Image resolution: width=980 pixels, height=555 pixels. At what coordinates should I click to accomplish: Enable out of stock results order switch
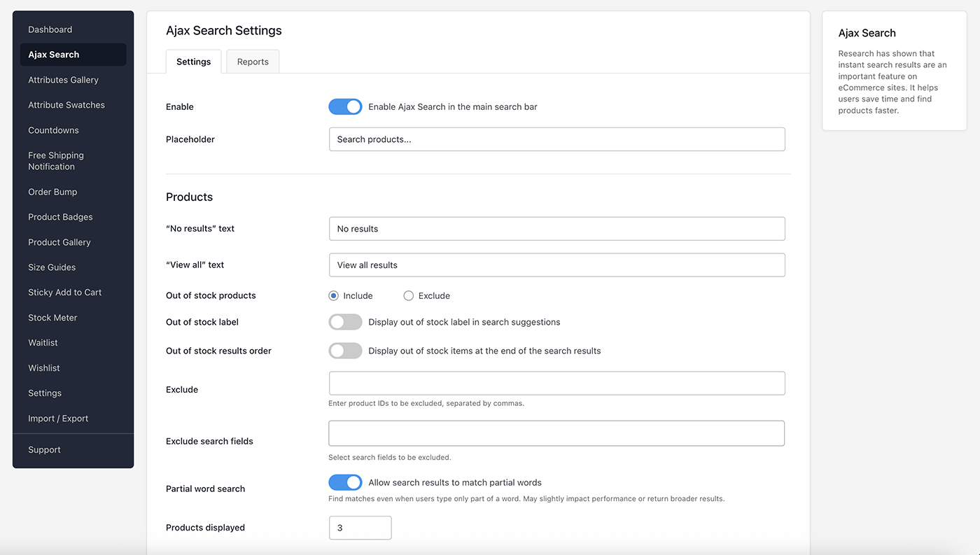[x=345, y=351]
